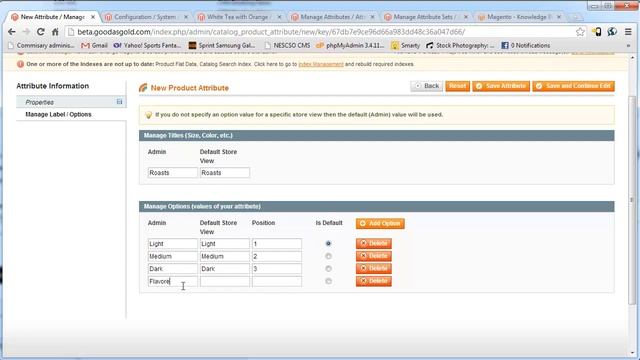Screen dimensions: 640x360
Task: Click the Admin field containing Flavored
Action: [x=172, y=281]
